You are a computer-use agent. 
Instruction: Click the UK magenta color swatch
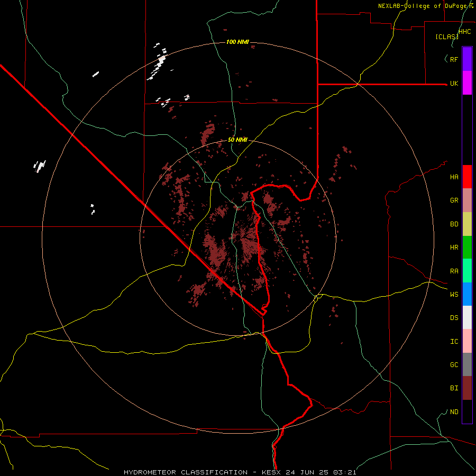(x=467, y=83)
